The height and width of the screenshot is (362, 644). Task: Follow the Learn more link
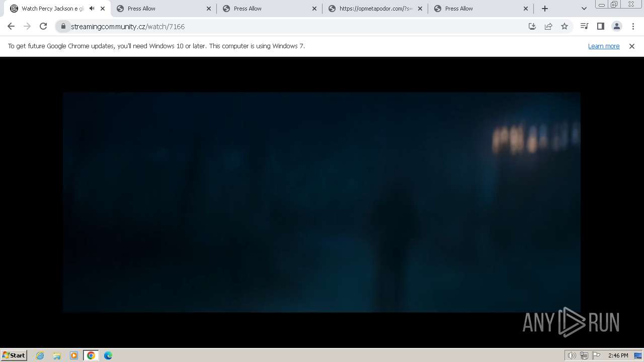click(604, 46)
